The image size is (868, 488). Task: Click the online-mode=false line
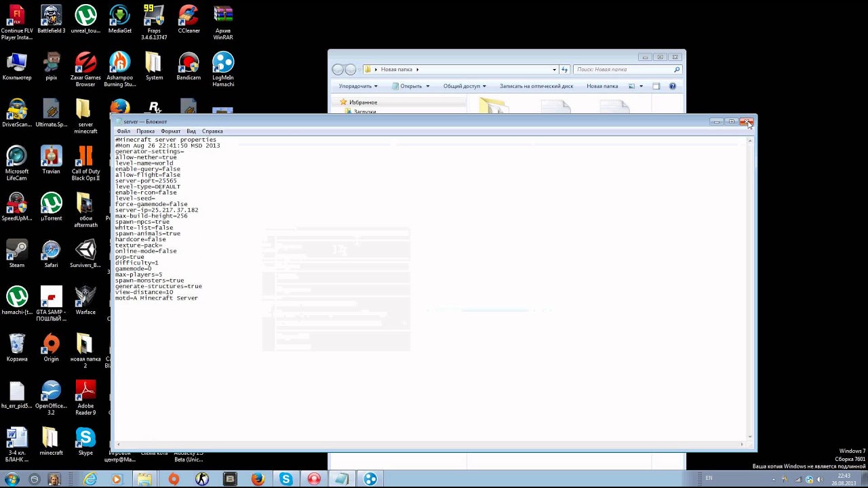[x=146, y=251]
